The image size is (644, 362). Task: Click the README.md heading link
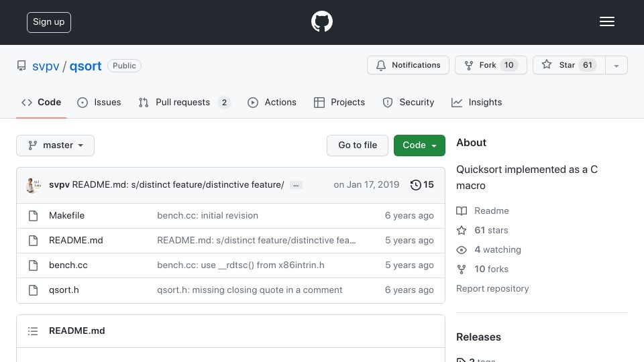coord(76,330)
